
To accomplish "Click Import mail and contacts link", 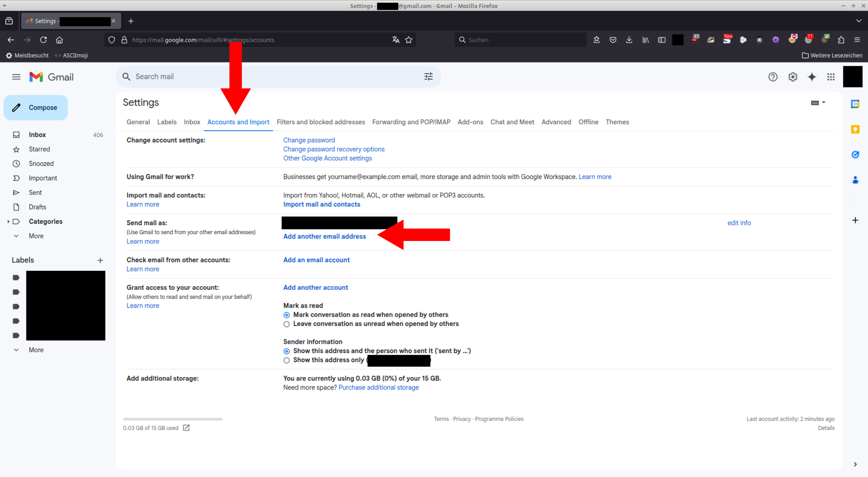I will 321,204.
